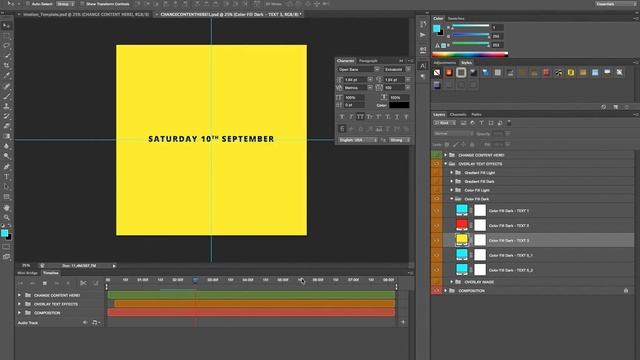Open the first Template.psd document tab
The image size is (640, 360).
(86, 14)
